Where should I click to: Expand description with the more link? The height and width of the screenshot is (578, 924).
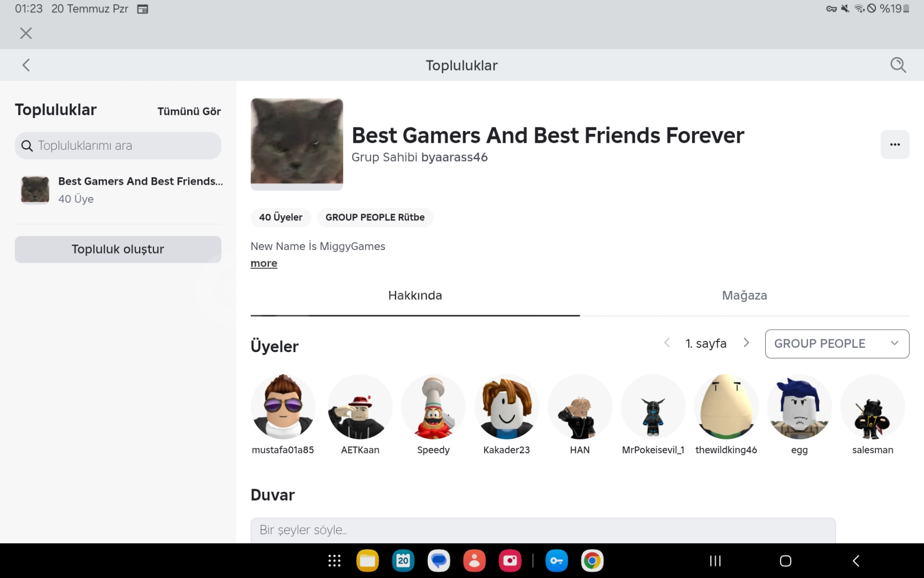pyautogui.click(x=264, y=263)
